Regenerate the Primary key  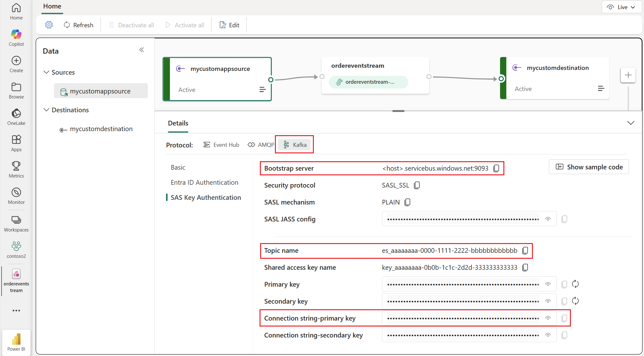(x=575, y=284)
